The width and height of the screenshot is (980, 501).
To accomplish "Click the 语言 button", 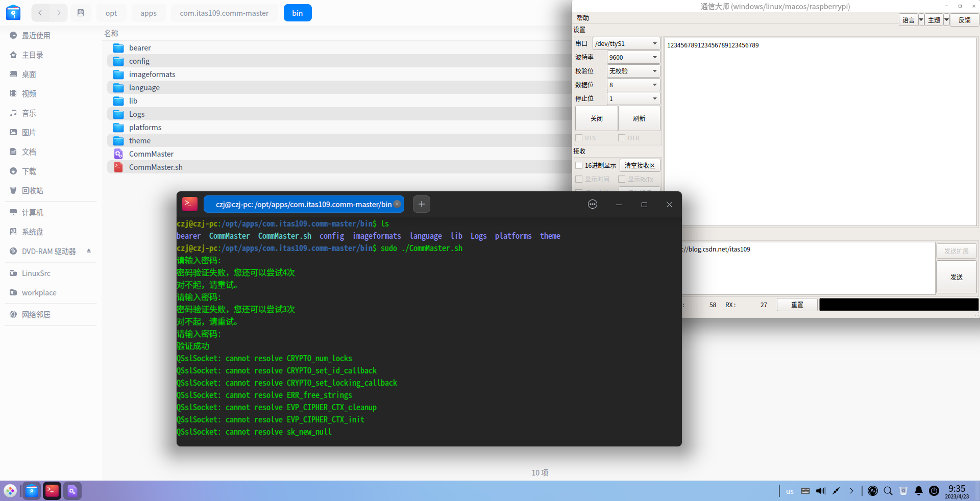I will click(x=909, y=20).
